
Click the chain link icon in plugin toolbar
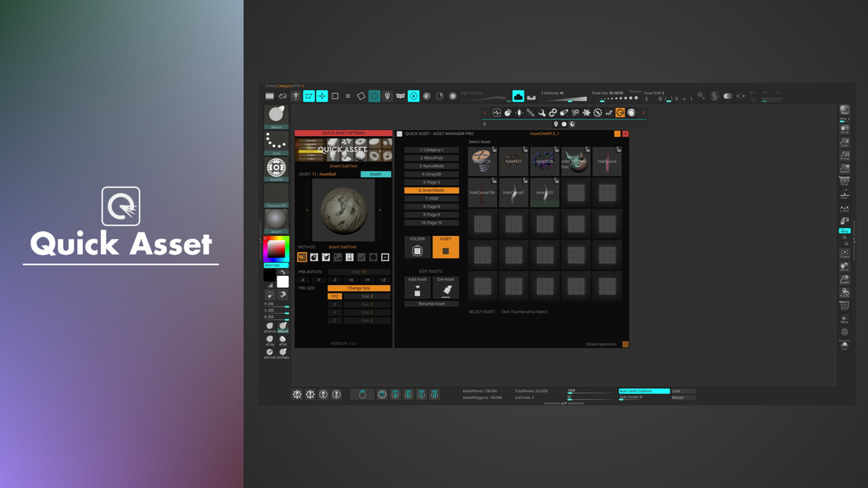553,113
